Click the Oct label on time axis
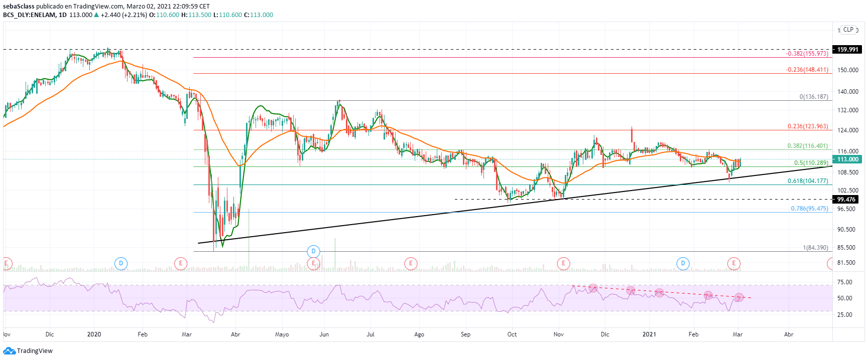The image size is (868, 360). pos(512,334)
